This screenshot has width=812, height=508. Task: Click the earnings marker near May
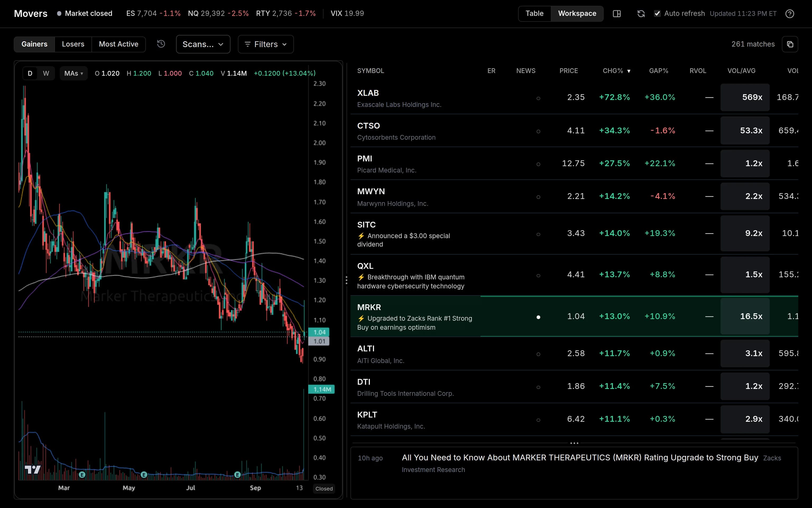144,475
